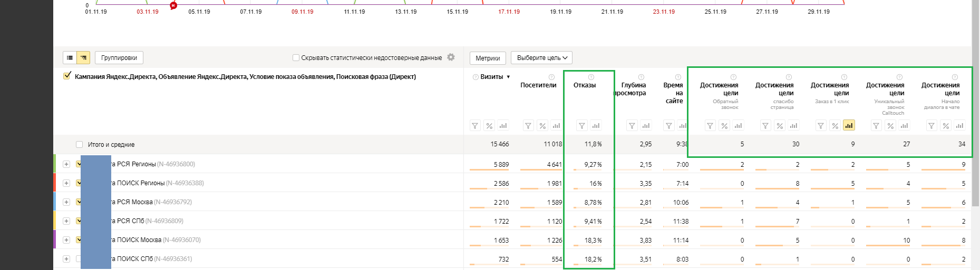Plot спасибо страница goal on chart
Image resolution: width=980 pixels, height=270 pixels.
pos(794,125)
